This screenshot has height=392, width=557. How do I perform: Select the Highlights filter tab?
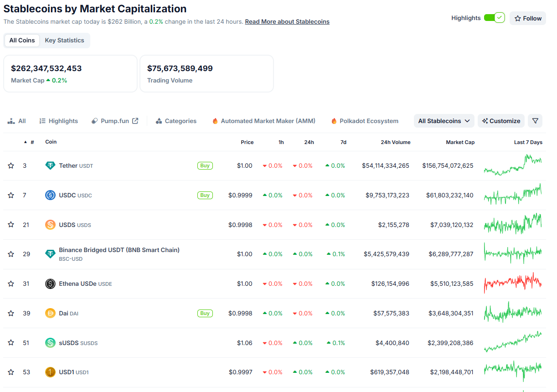(x=58, y=121)
